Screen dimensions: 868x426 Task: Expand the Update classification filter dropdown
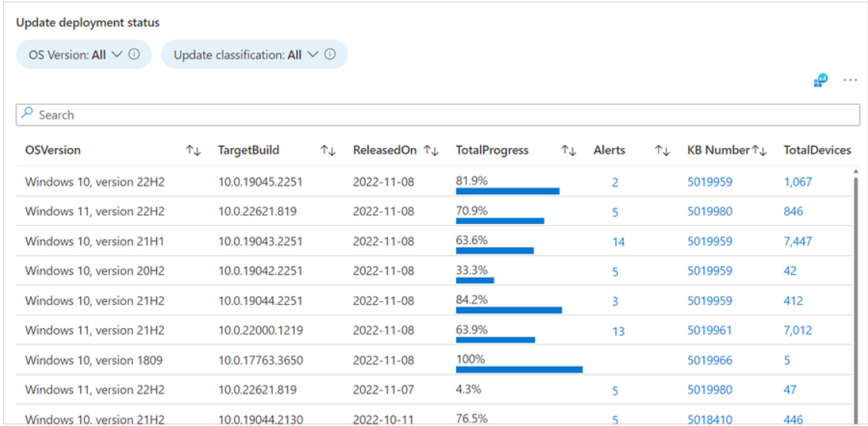(x=254, y=54)
